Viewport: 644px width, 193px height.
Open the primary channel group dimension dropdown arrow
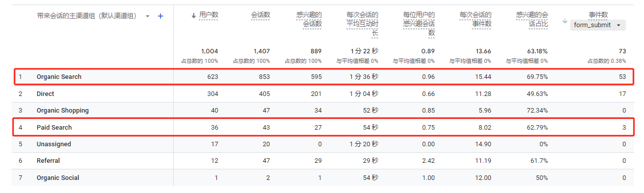(148, 16)
